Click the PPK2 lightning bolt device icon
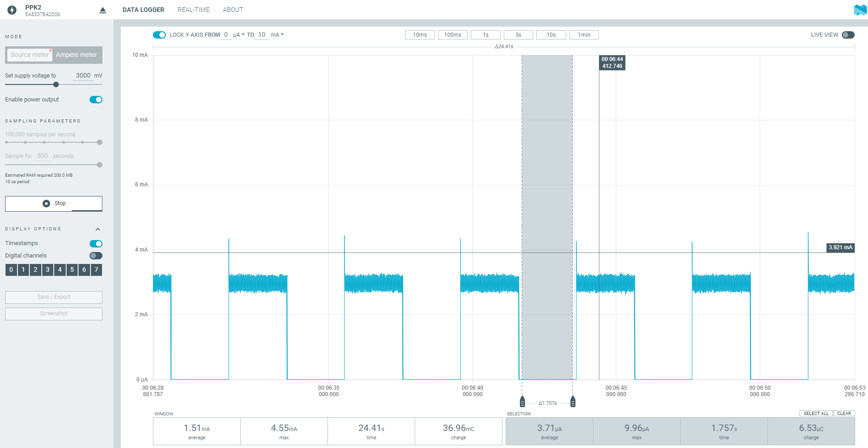 [x=12, y=10]
